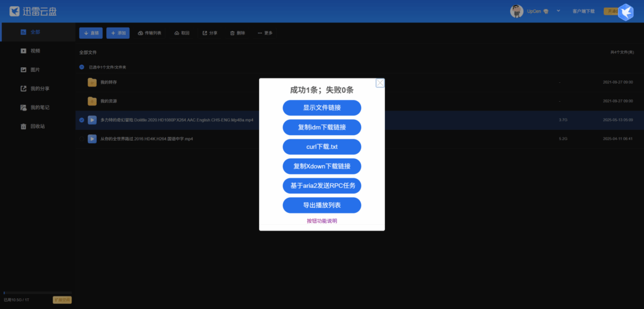644x309 pixels.
Task: Open the 添加 add menu in toolbar
Action: pos(118,33)
